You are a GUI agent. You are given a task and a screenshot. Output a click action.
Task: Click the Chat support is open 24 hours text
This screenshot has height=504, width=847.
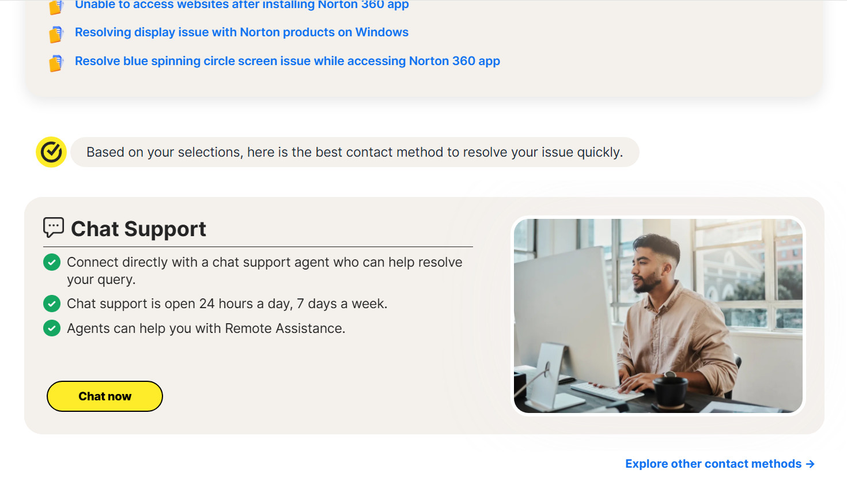227,304
